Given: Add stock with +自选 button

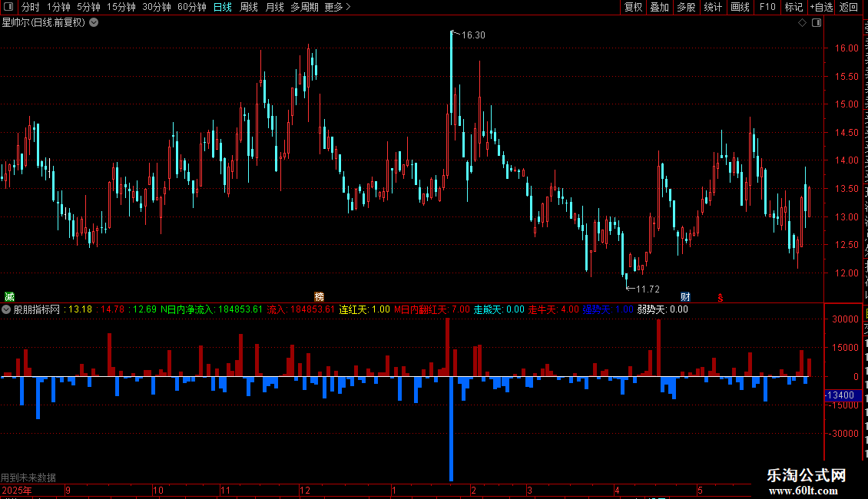Looking at the screenshot, I should pos(821,7).
